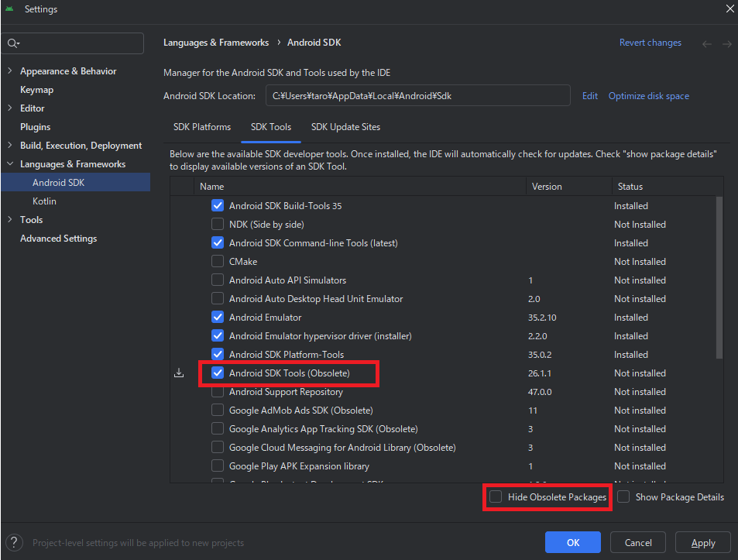Click the Apply button
This screenshot has width=738, height=560.
(x=702, y=543)
